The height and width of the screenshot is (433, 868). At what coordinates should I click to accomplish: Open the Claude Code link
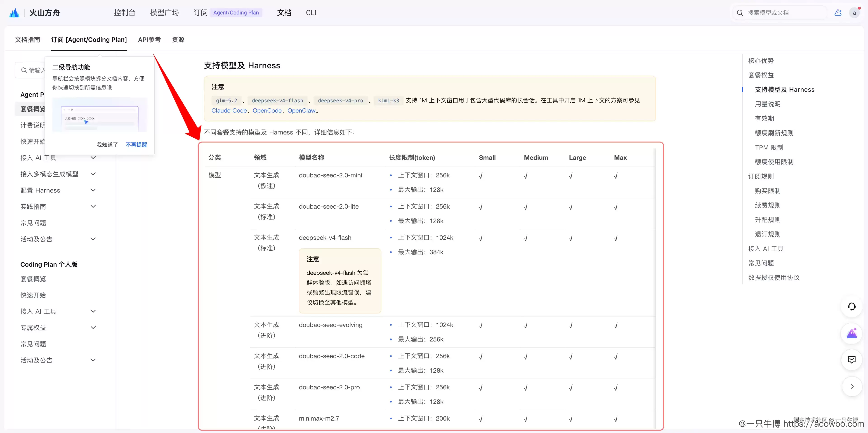coord(229,111)
